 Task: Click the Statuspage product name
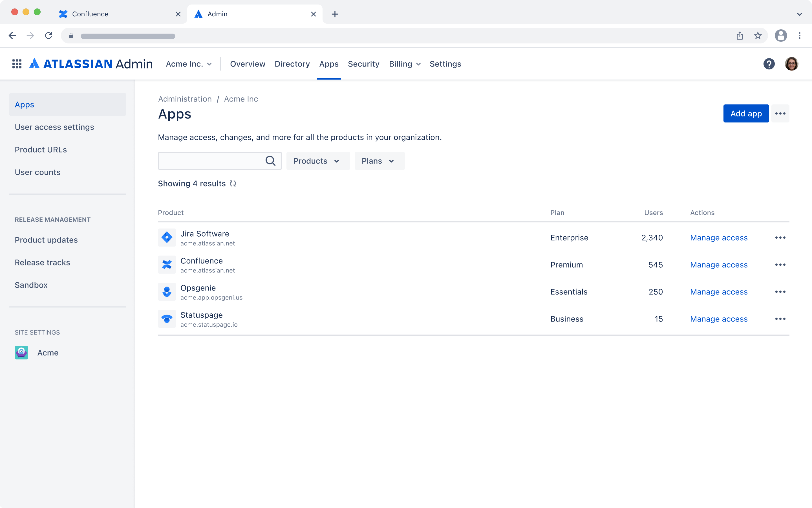point(202,315)
